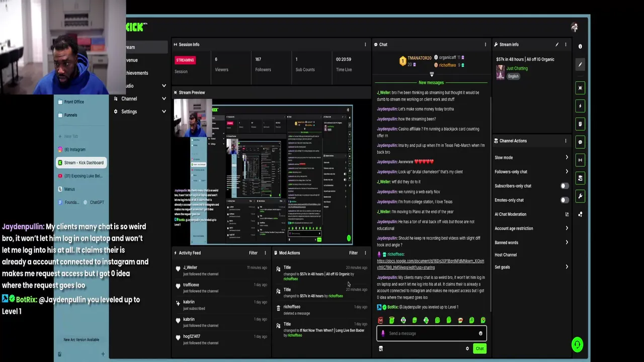Select the red angry emote in quick bar
The image size is (644, 362).
[380, 320]
